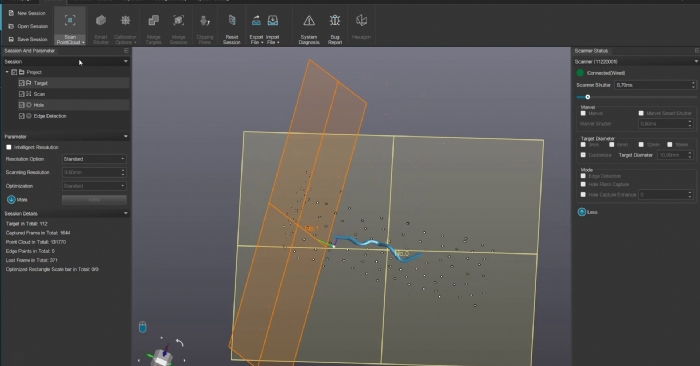Click the Marvel Shutter stepper field
Image resolution: width=700 pixels, height=366 pixels.
(x=666, y=124)
